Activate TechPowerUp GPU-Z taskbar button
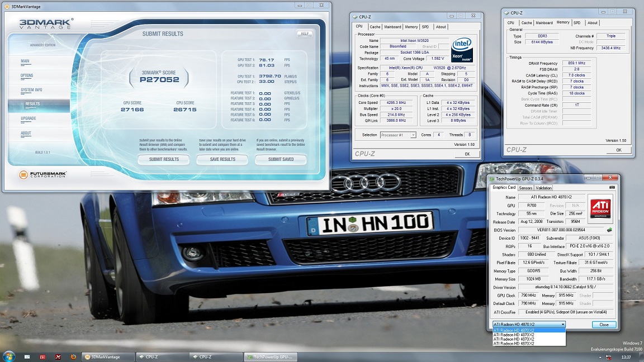Viewport: 644px width, 362px height. (270, 356)
